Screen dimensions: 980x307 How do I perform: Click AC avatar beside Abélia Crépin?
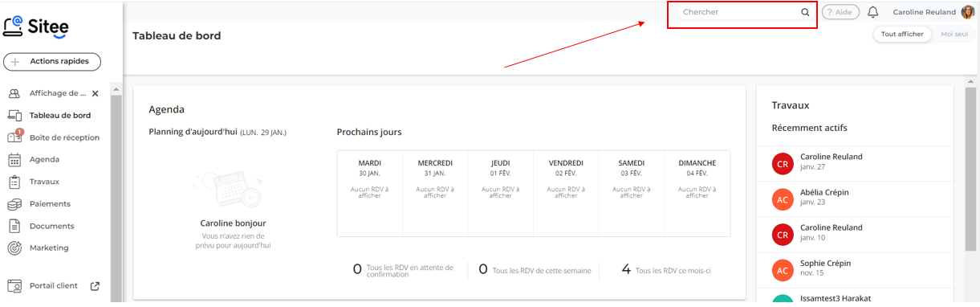[x=783, y=199]
